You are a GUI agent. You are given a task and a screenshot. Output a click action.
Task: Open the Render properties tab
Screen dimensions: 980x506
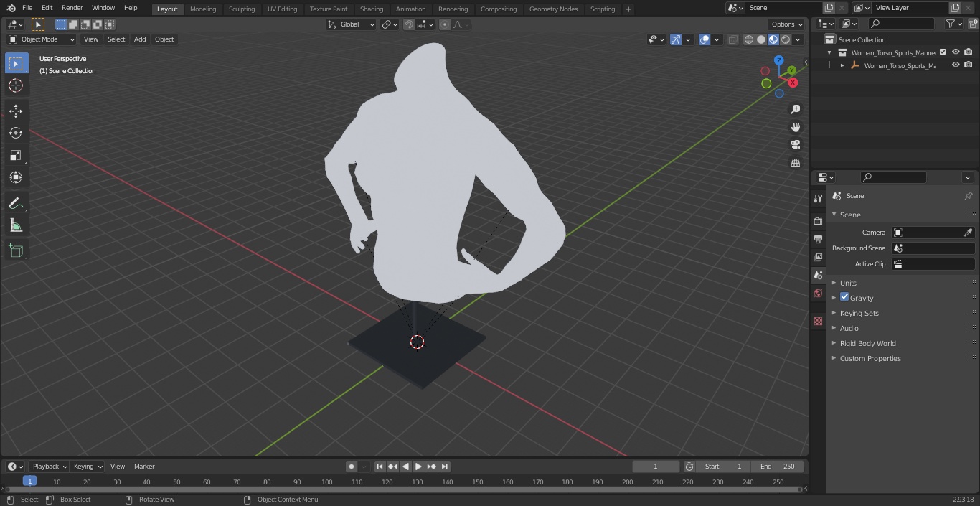tap(818, 221)
